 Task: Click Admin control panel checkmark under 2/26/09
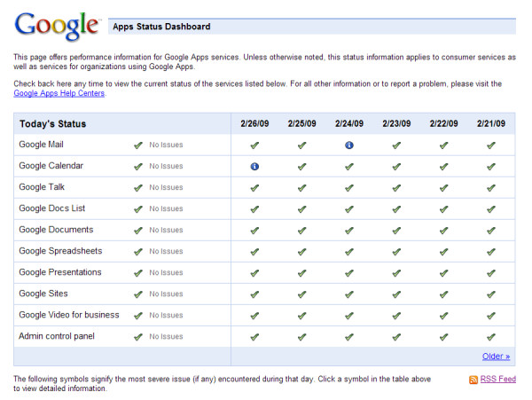pyautogui.click(x=254, y=337)
